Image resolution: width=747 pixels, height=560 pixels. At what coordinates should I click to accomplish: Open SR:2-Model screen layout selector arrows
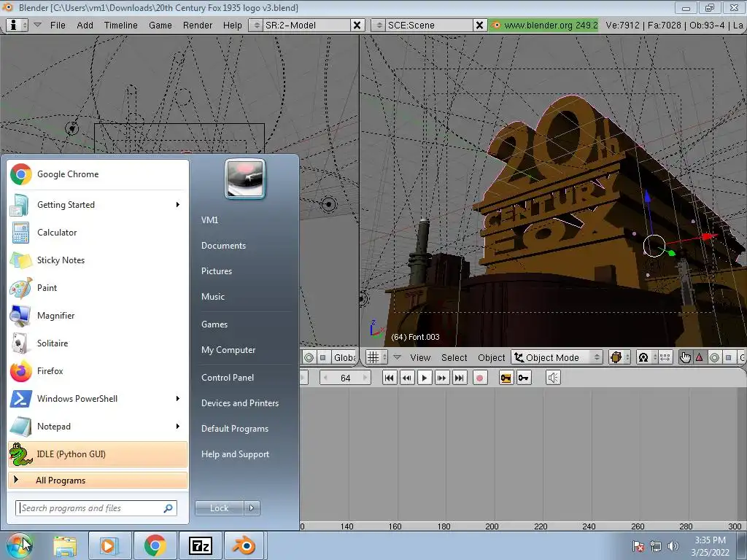pyautogui.click(x=256, y=25)
